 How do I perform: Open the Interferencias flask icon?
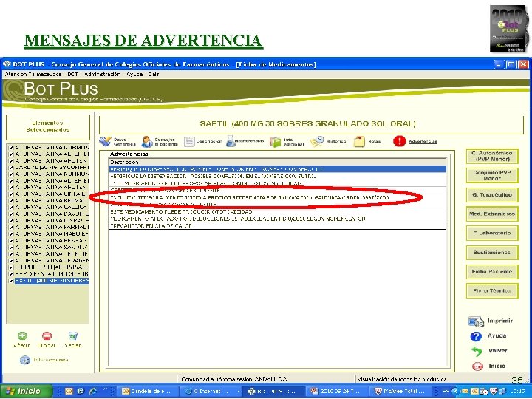[x=231, y=141]
